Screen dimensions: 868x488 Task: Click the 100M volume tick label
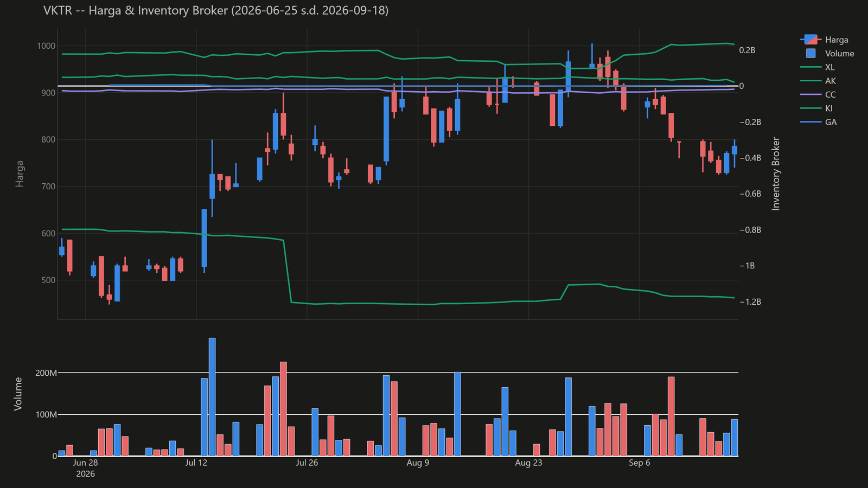click(x=46, y=414)
